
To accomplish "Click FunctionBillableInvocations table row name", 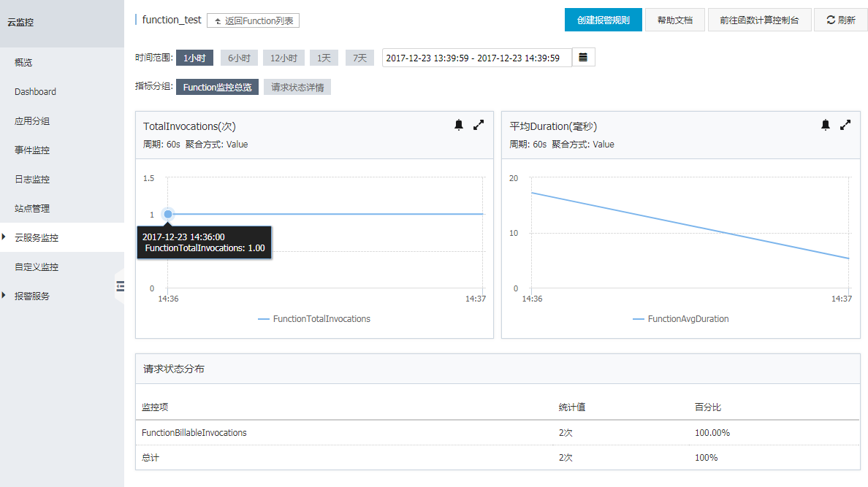I will pyautogui.click(x=194, y=433).
